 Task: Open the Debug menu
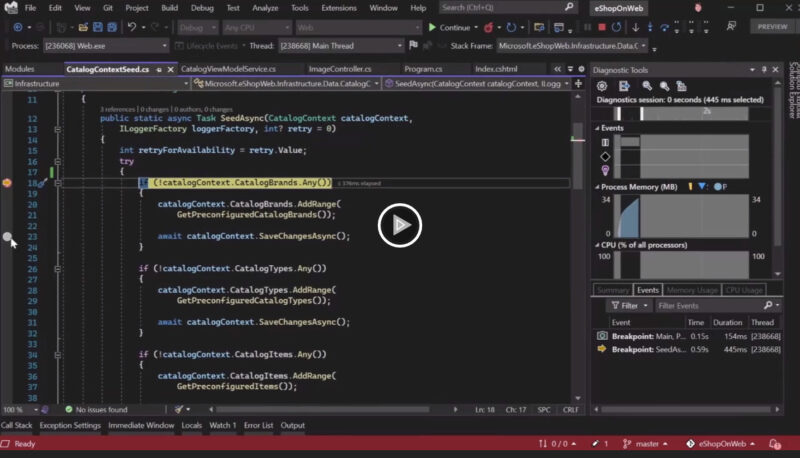(202, 8)
